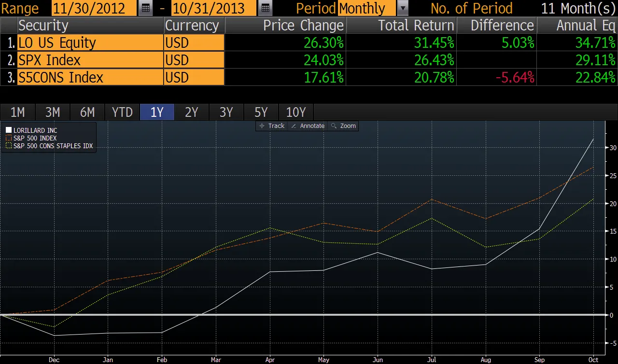618x364 pixels.
Task: Switch to the 1M time range tab
Action: (x=17, y=112)
